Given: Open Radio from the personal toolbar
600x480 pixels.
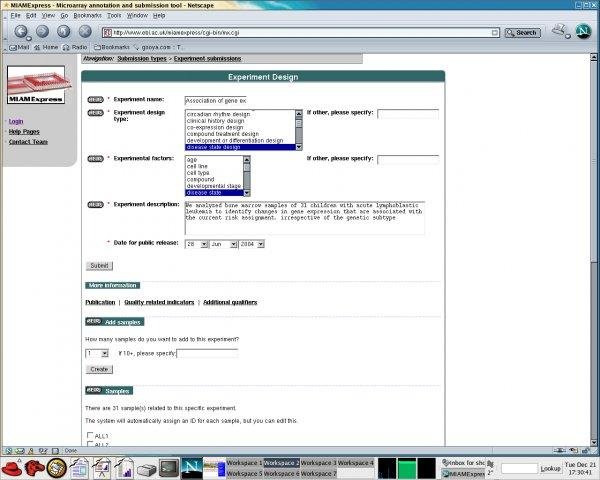Looking at the screenshot, I should point(75,47).
